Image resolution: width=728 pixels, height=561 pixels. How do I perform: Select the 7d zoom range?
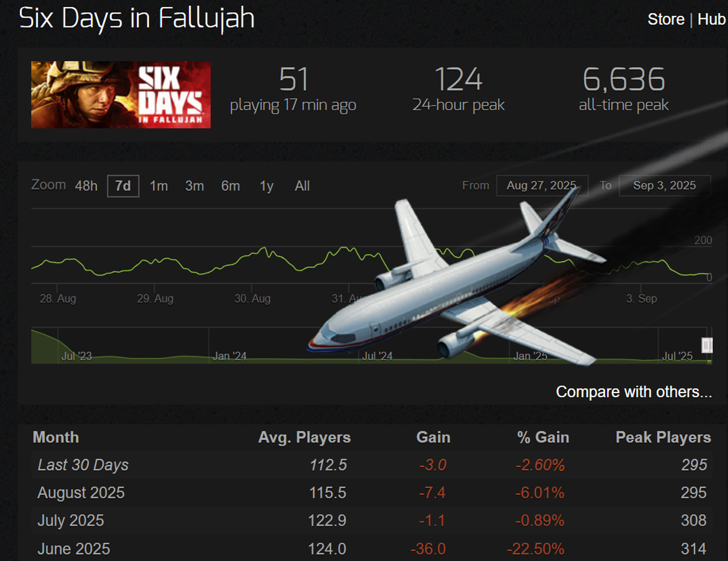pos(123,186)
